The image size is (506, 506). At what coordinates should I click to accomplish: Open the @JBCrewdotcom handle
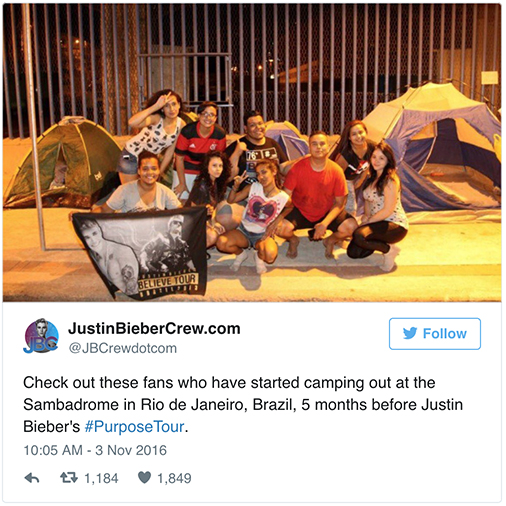(123, 348)
